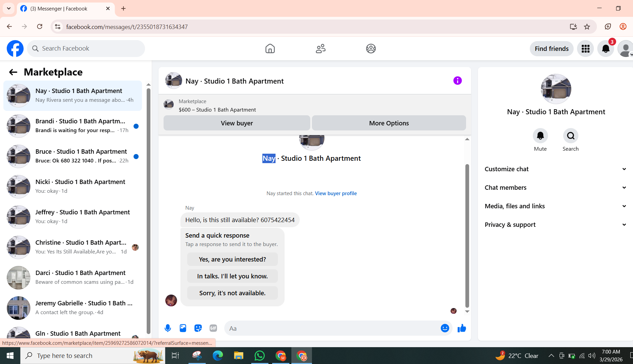This screenshot has width=633, height=364.
Task: Open a new browser tab
Action: pyautogui.click(x=123, y=8)
